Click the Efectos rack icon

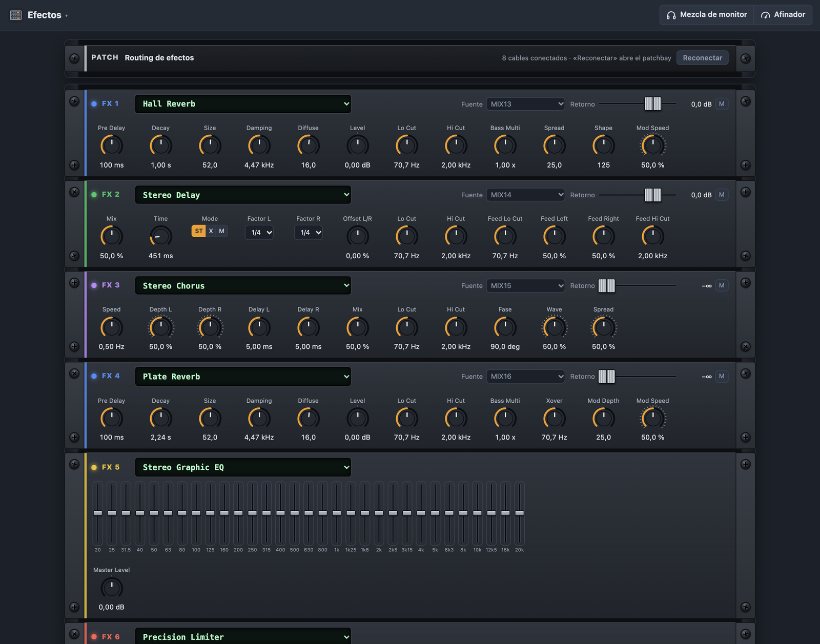pyautogui.click(x=16, y=15)
